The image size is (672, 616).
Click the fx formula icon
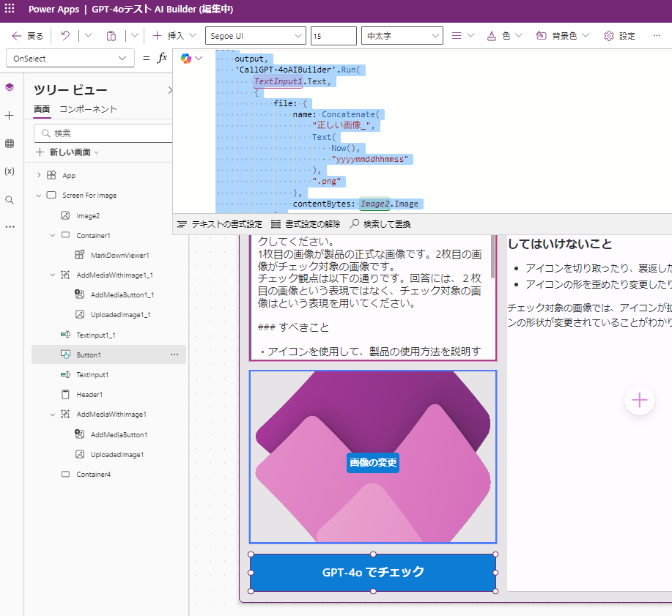(162, 58)
